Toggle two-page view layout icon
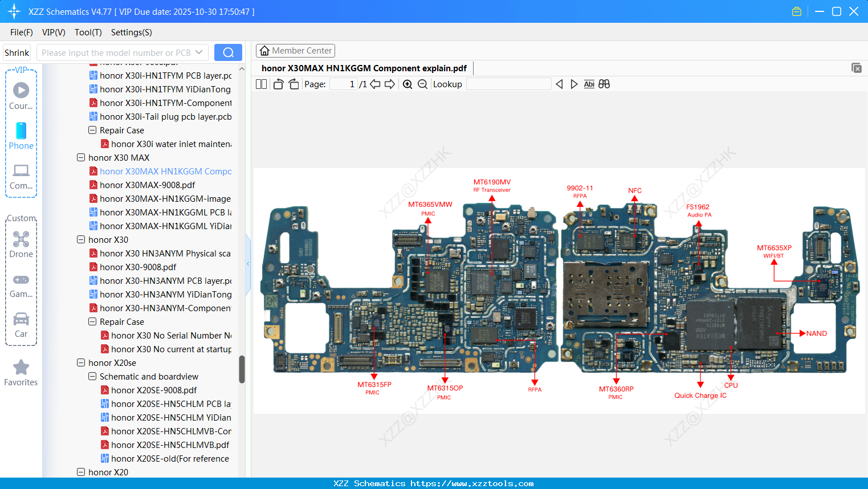 click(x=262, y=84)
